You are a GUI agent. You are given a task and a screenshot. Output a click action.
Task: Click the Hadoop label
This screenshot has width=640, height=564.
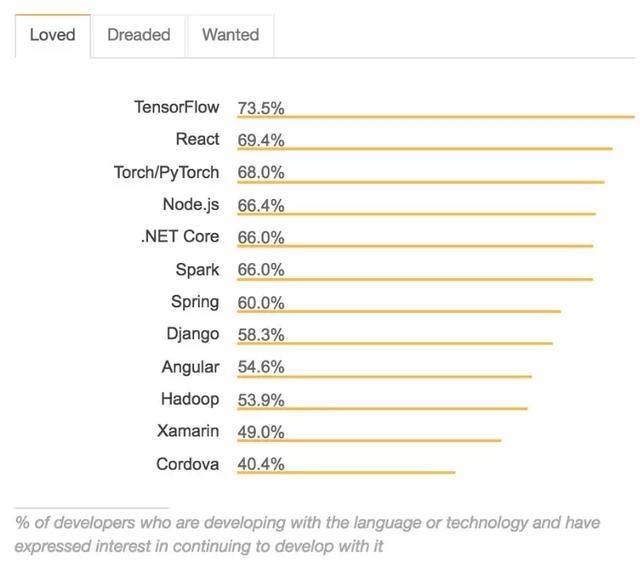[190, 399]
